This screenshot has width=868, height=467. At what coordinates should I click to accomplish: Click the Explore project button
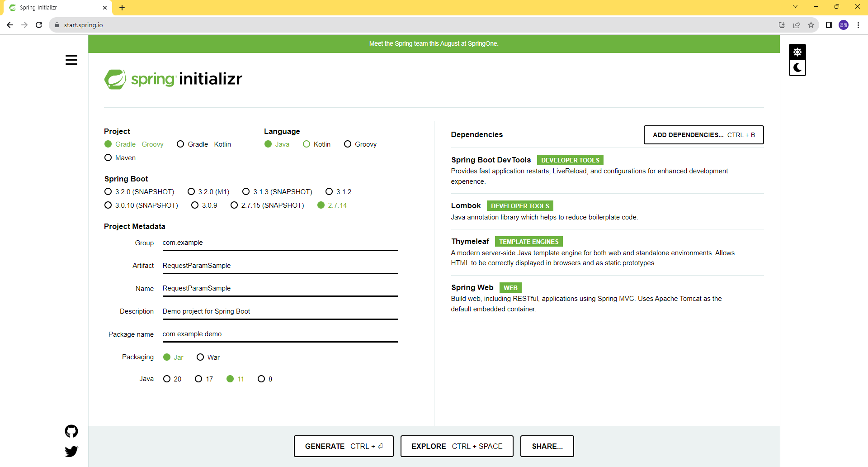pyautogui.click(x=457, y=446)
